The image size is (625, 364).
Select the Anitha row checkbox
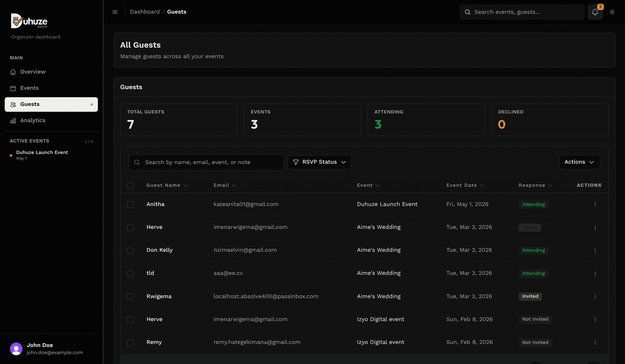tap(130, 204)
